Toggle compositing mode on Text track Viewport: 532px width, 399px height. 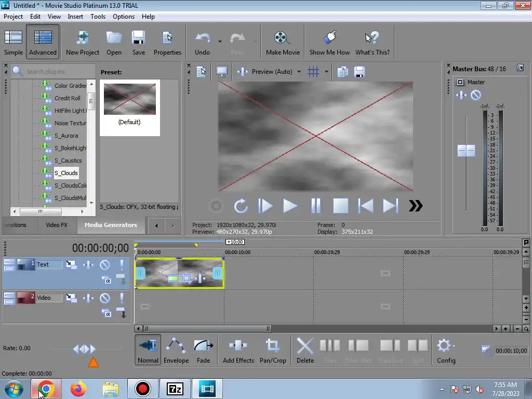click(106, 280)
